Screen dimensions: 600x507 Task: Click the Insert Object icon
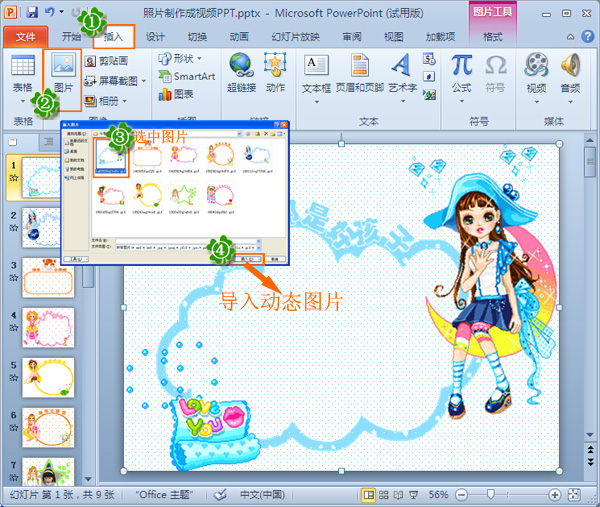[429, 94]
